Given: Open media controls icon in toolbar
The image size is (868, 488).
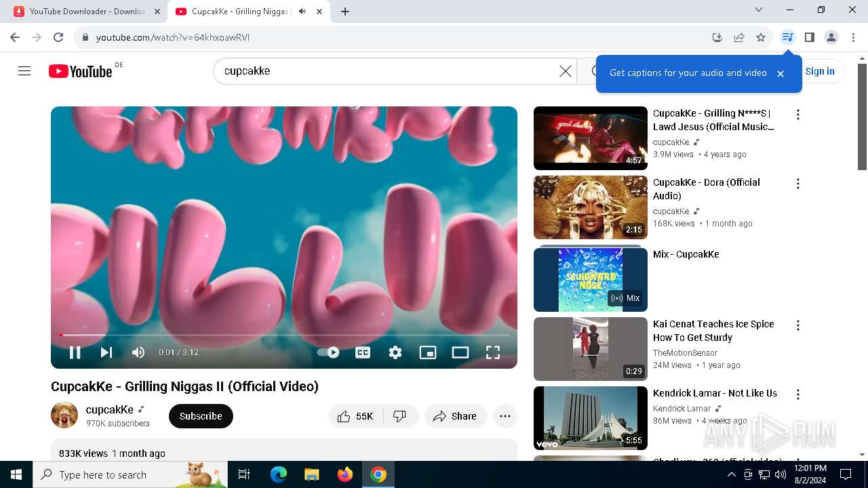Looking at the screenshot, I should 787,37.
